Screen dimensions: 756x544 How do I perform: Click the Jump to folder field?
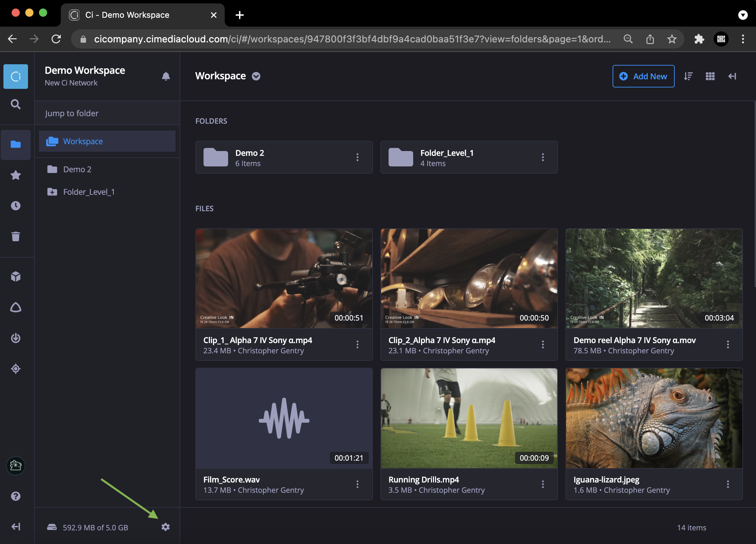[x=107, y=113]
